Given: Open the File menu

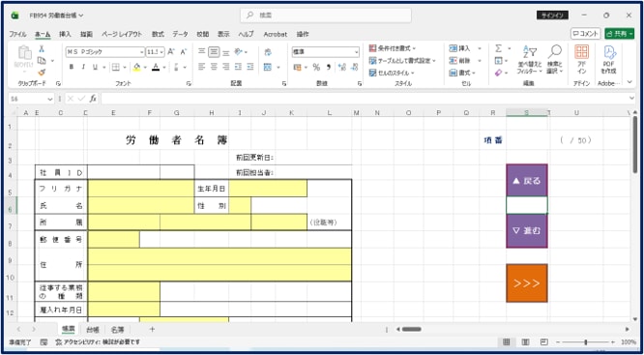Looking at the screenshot, I should [17, 34].
